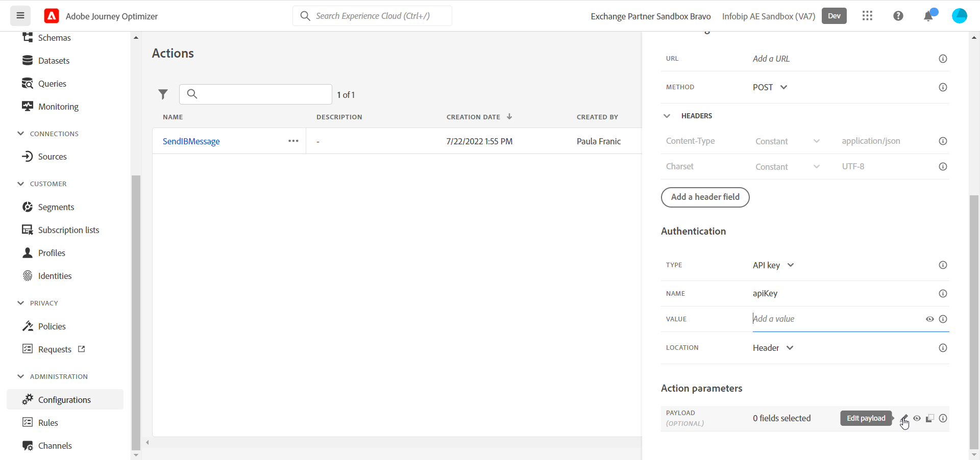This screenshot has width=980, height=460.
Task: Open the more actions ellipsis for SendIBMessage
Action: tap(293, 141)
